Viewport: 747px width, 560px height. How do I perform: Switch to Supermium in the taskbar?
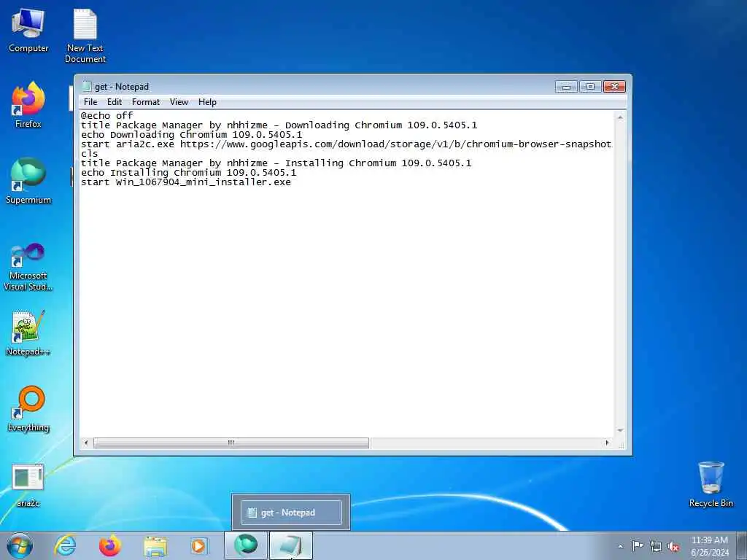click(246, 545)
